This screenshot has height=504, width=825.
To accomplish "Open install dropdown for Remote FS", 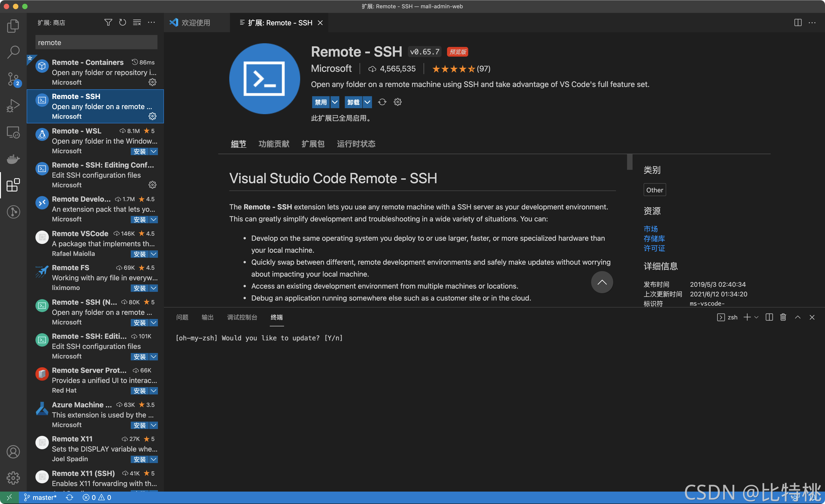I will click(154, 288).
